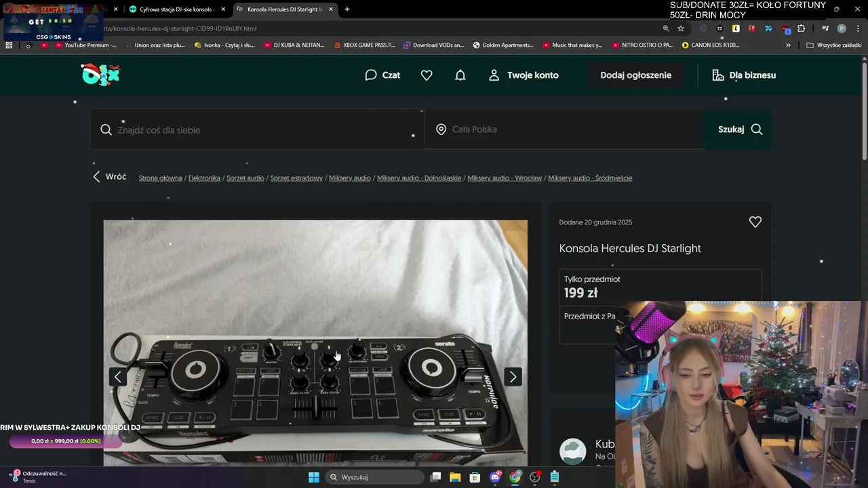The height and width of the screenshot is (488, 868).
Task: Open the weather widget Odczuwalność
Action: click(x=39, y=476)
